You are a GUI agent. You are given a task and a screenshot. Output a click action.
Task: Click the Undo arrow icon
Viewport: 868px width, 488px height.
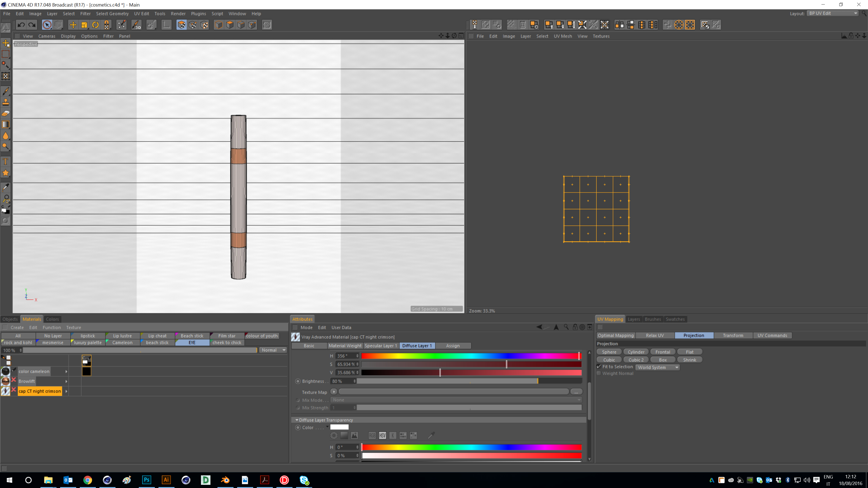coord(21,25)
